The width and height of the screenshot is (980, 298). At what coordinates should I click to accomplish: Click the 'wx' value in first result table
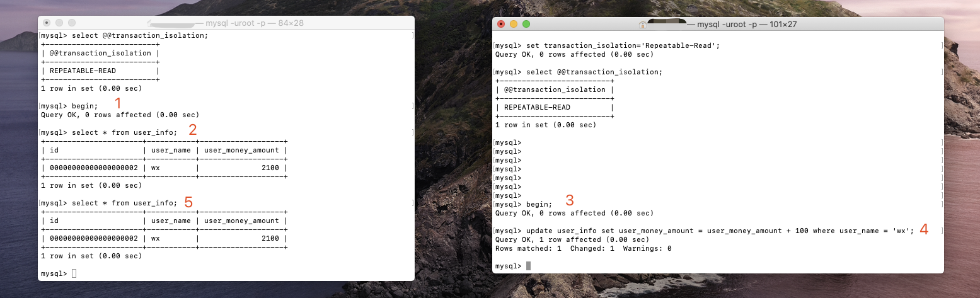156,168
